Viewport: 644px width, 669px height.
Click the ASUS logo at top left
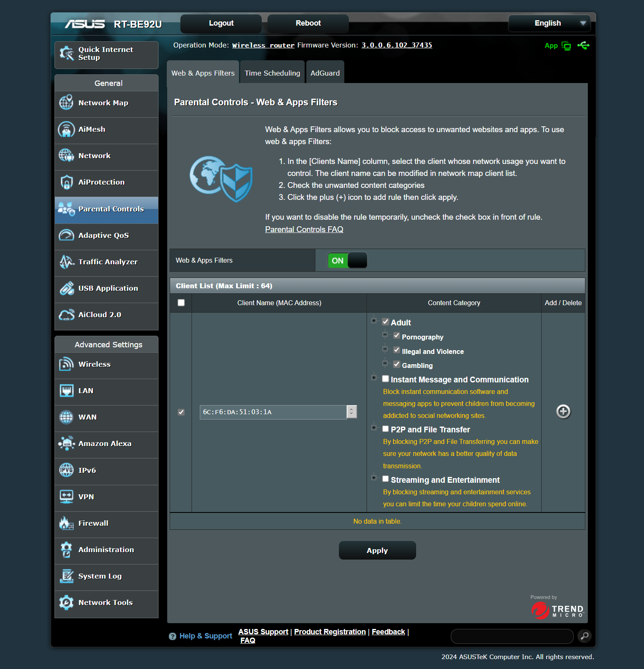point(85,24)
